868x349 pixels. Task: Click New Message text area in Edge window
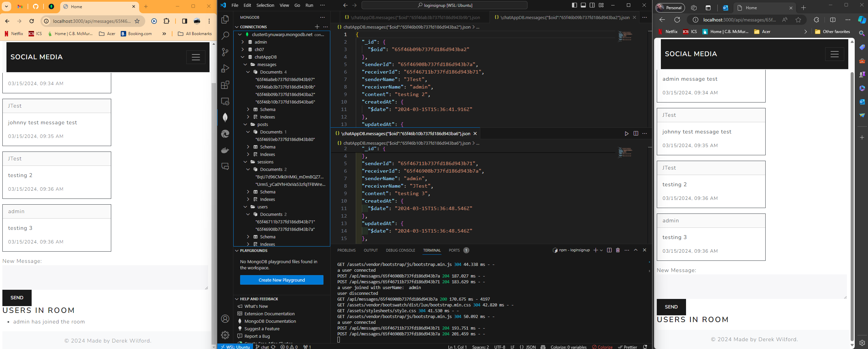(x=752, y=287)
